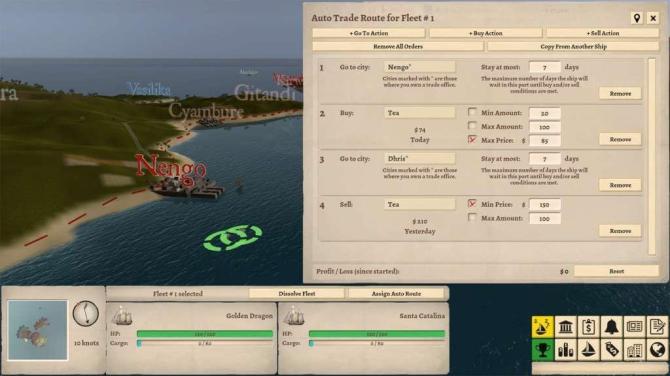Edit Sell Tea Min Price field

(545, 205)
